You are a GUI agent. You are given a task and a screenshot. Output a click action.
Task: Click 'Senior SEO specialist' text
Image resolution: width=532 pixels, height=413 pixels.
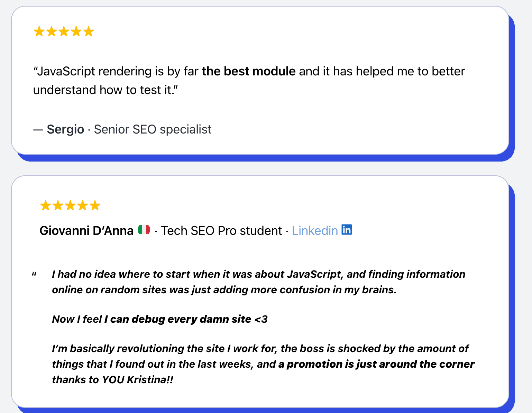[x=153, y=129]
